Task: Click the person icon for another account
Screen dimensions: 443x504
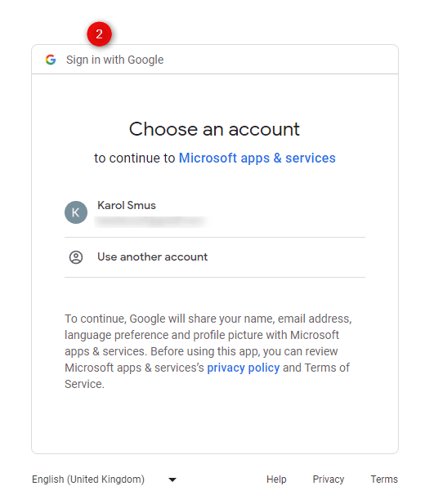Action: point(76,257)
